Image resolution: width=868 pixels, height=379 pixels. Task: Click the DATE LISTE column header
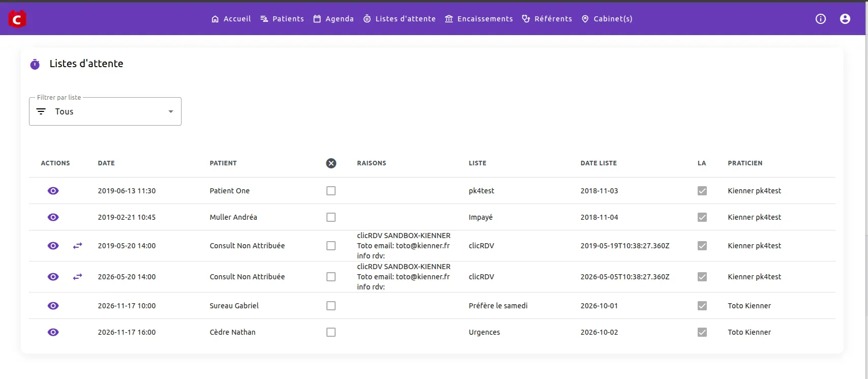coord(598,163)
